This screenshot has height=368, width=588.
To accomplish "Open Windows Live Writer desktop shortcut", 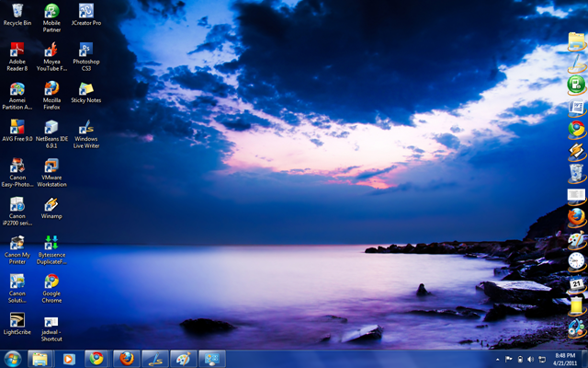I will pos(86,134).
